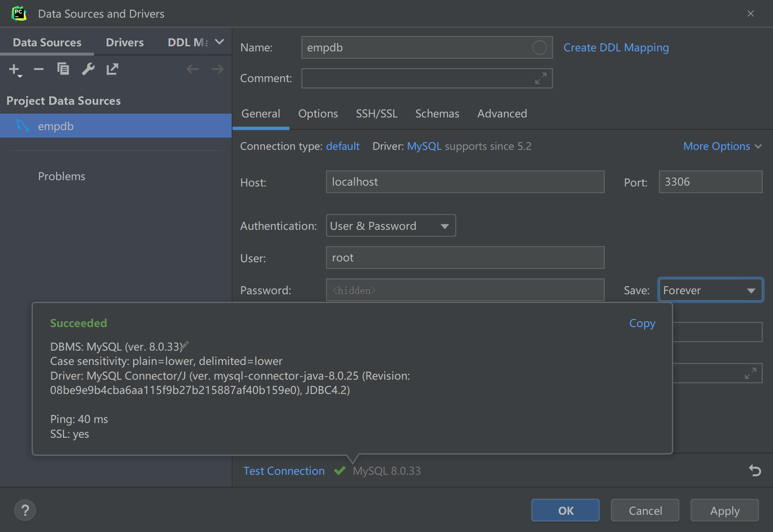Select the General tab

[261, 114]
